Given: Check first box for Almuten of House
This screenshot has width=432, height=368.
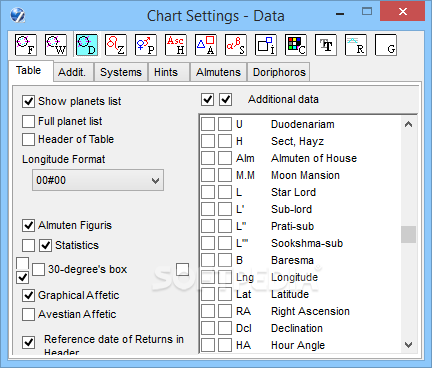Looking at the screenshot, I should click(x=208, y=158).
